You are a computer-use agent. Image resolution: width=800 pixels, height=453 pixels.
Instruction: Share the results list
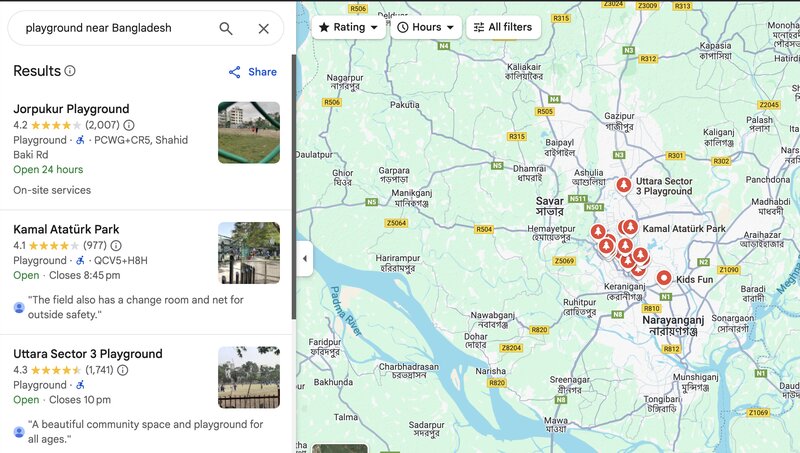[253, 72]
